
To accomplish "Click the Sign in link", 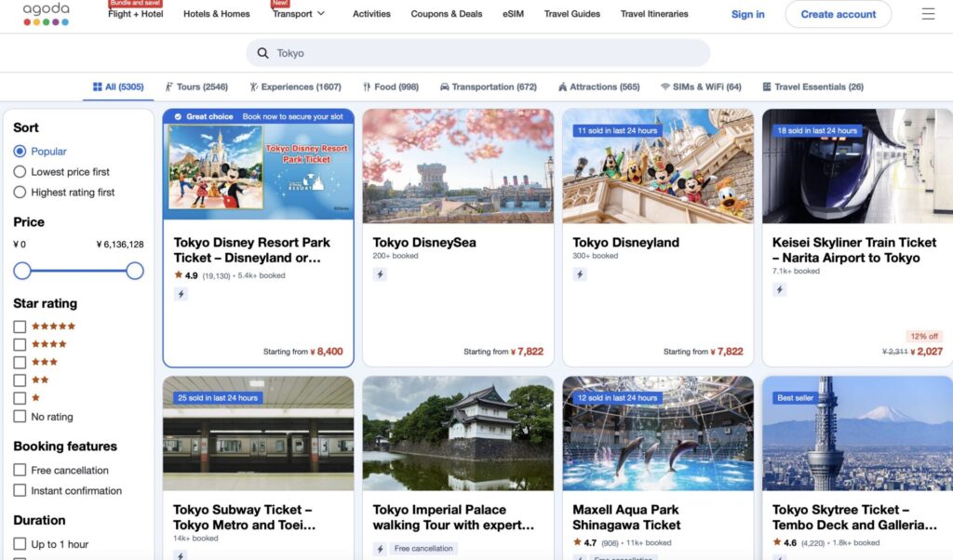I will pos(747,14).
